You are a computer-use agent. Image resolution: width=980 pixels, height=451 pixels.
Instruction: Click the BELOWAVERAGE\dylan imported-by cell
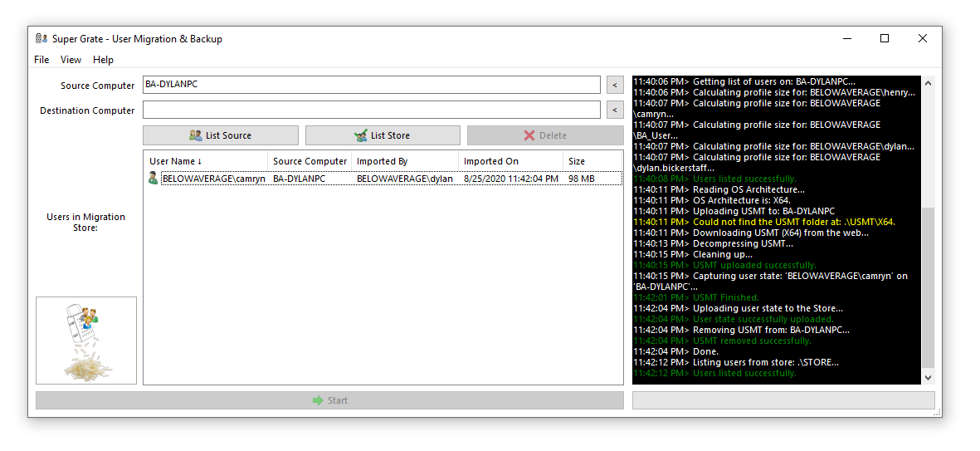tap(405, 179)
